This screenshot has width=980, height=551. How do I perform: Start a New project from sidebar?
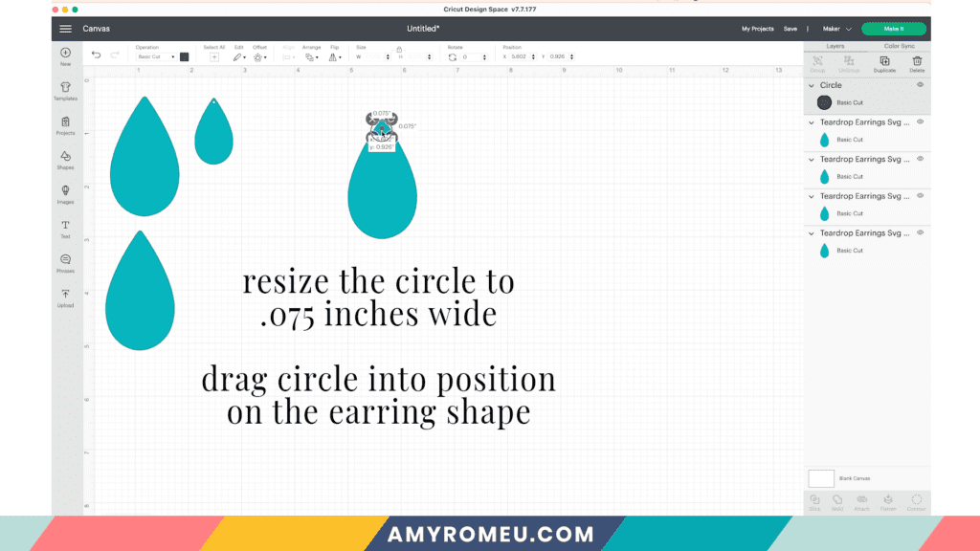[x=66, y=55]
